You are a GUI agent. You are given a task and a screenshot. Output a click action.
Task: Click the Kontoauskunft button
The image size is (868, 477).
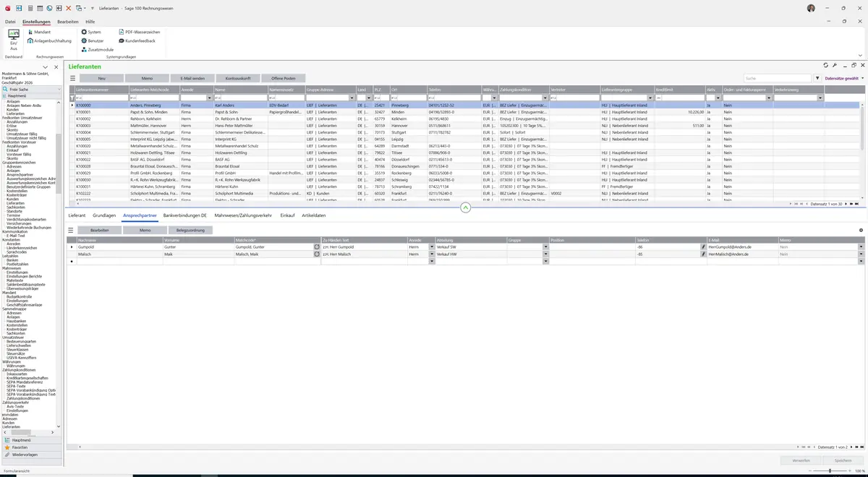point(237,78)
